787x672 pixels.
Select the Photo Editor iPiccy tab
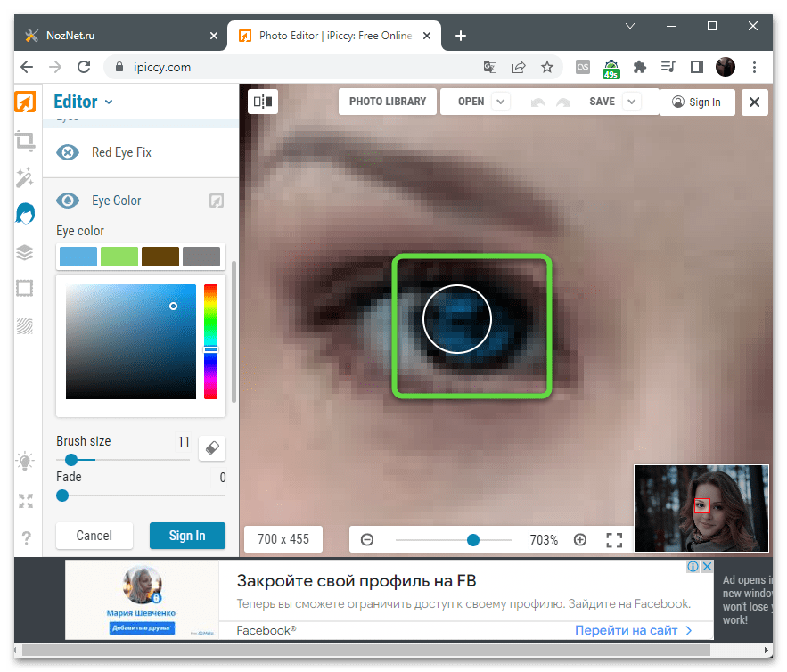334,36
